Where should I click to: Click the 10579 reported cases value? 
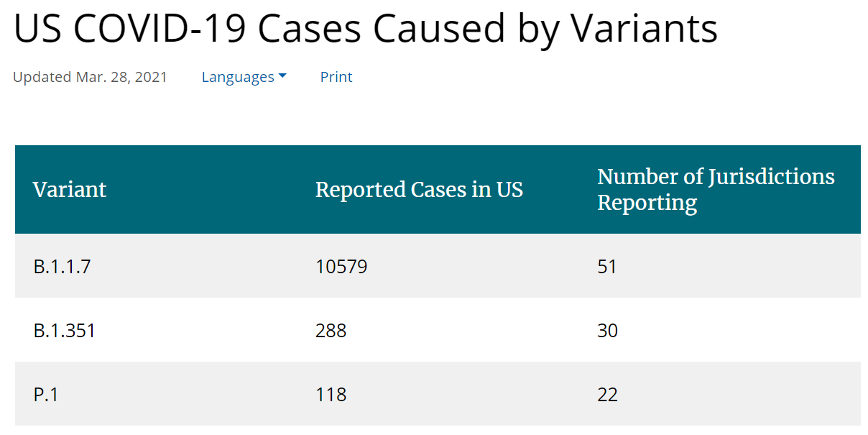coord(341,267)
